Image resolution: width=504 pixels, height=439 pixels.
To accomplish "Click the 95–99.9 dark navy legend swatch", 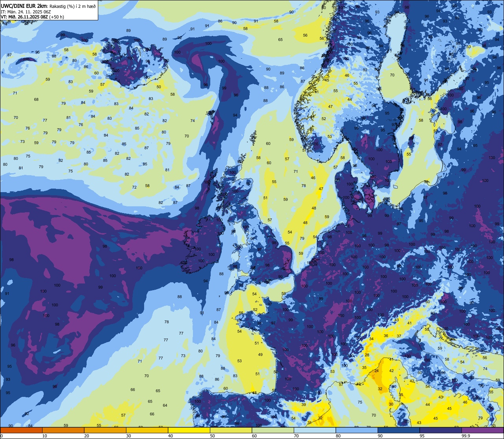I will [x=441, y=430].
